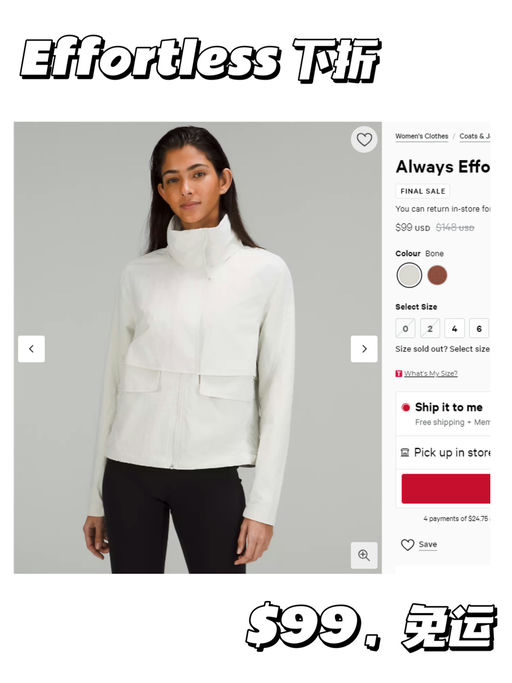Click the heart wishlist icon on product image

pos(364,139)
